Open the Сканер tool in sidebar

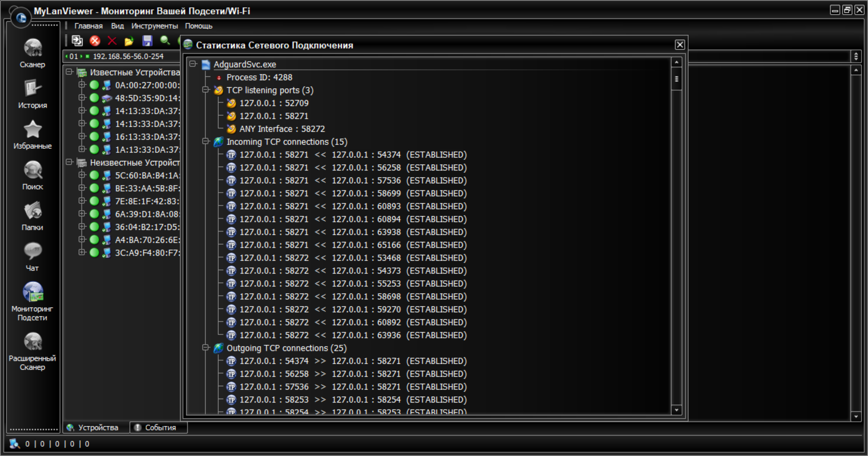click(x=33, y=53)
